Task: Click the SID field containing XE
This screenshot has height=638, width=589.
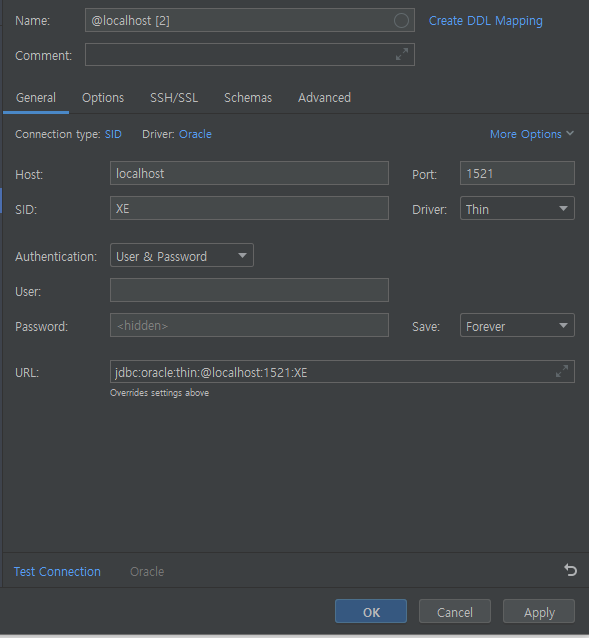Action: pos(249,208)
